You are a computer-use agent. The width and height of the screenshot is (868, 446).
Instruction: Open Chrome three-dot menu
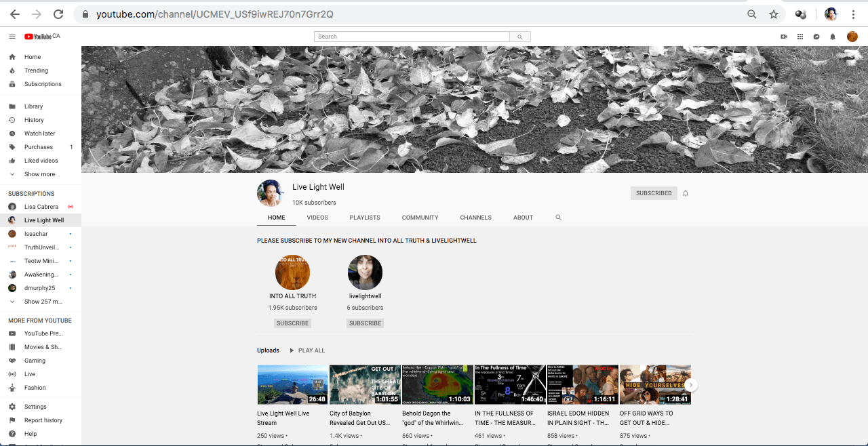pyautogui.click(x=853, y=14)
